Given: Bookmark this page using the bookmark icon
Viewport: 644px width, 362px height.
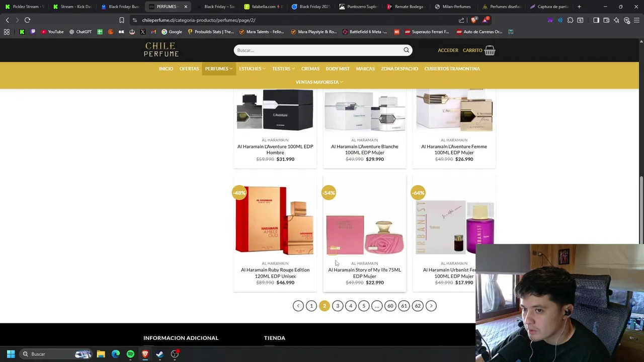Looking at the screenshot, I should (x=121, y=20).
